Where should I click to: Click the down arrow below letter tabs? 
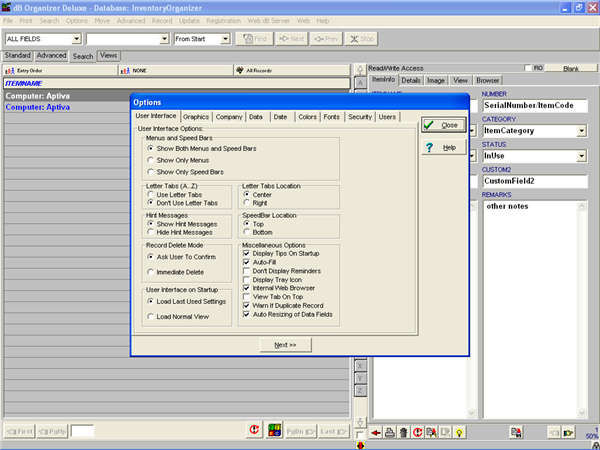[x=360, y=422]
